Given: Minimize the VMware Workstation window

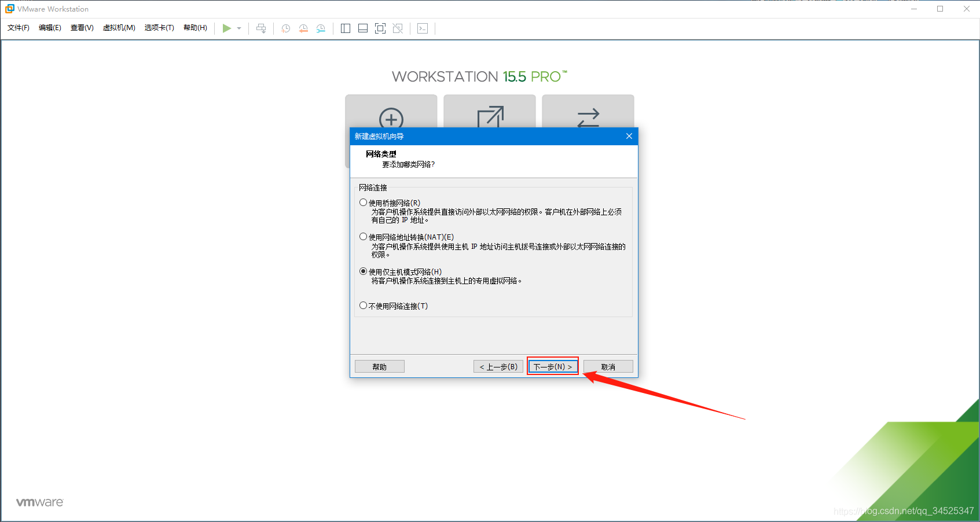Looking at the screenshot, I should pos(914,9).
